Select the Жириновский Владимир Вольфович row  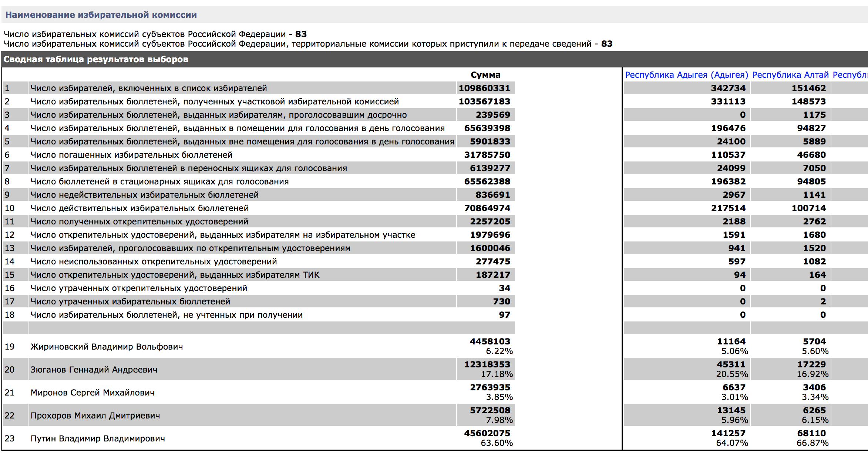click(x=107, y=347)
